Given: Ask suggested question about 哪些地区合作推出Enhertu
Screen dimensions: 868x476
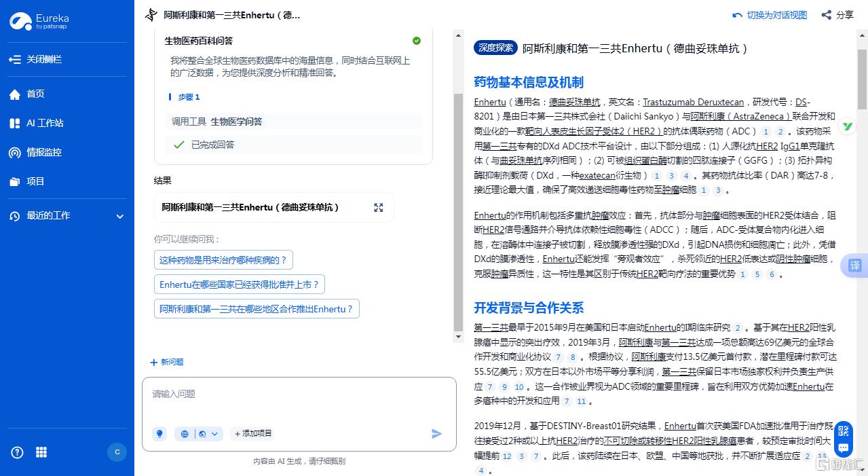Looking at the screenshot, I should click(x=257, y=308).
